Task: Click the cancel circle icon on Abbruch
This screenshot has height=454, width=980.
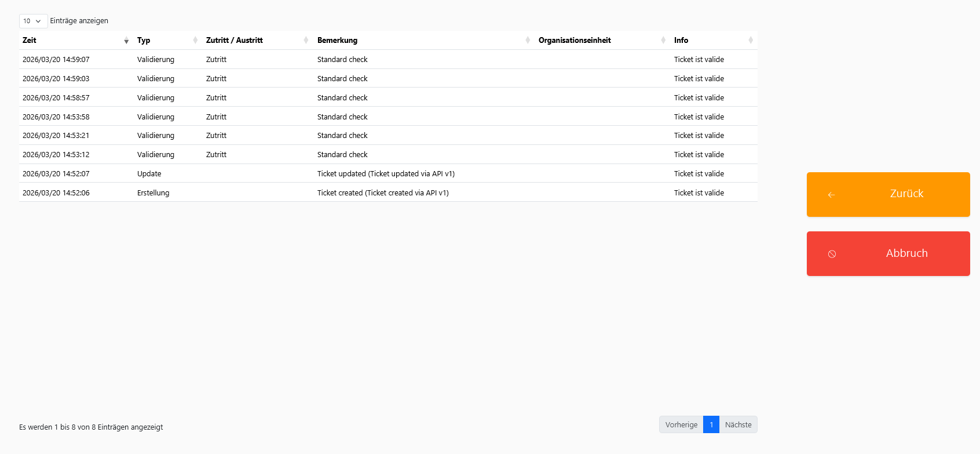Action: pos(832,254)
